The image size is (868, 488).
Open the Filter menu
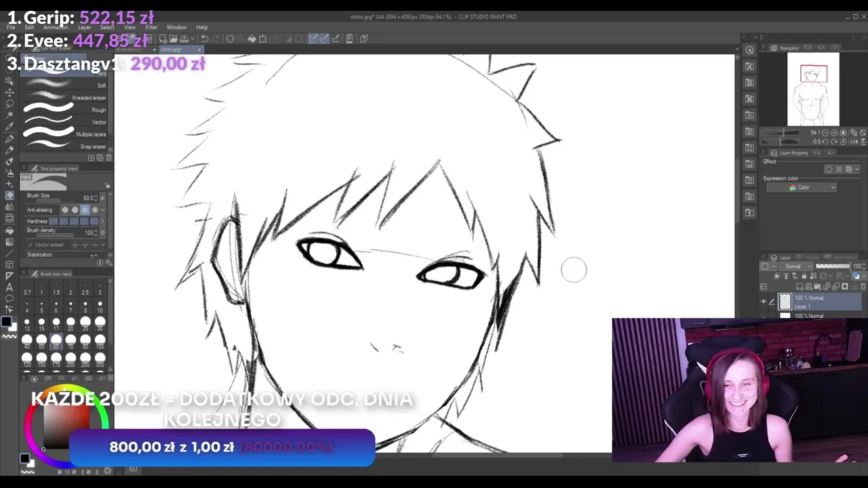[151, 28]
